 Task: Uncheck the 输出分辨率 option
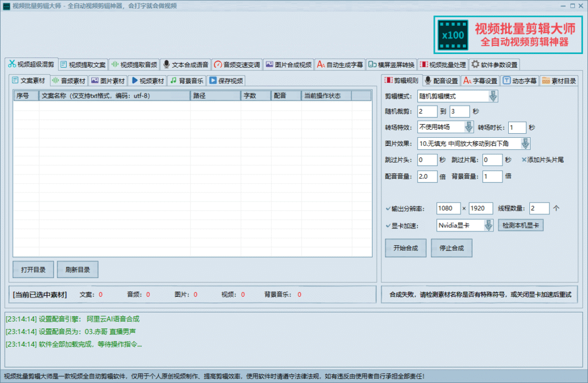388,208
